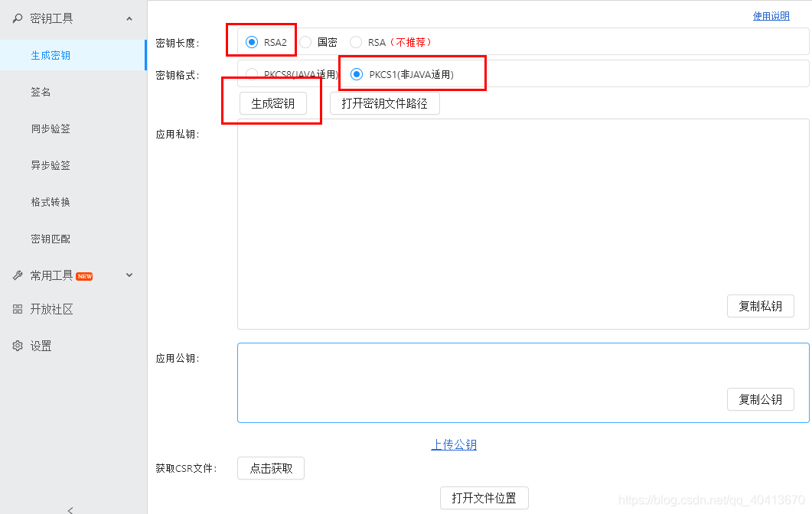This screenshot has width=812, height=514.
Task: Expand the 常用工具 menu chevron
Action: (x=129, y=275)
